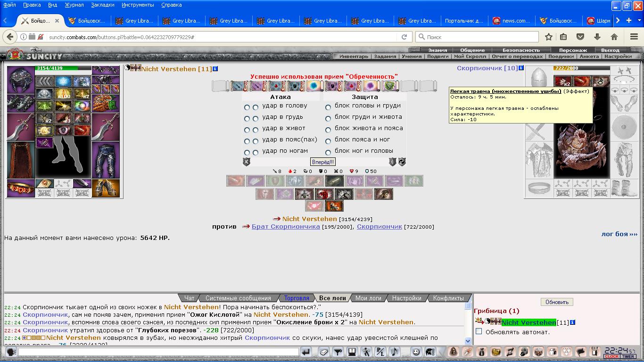Open Firefox downloads arrow icon
This screenshot has height=362, width=644.
[597, 37]
